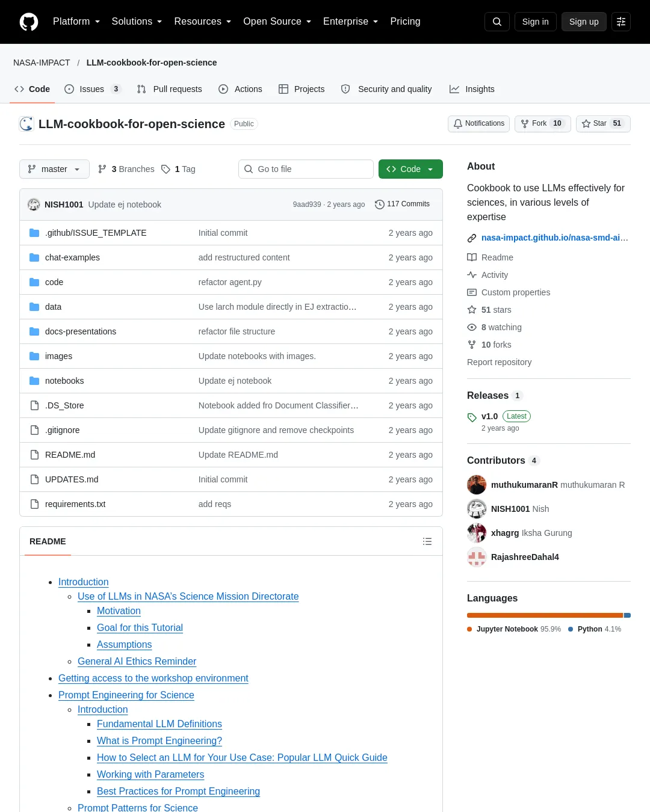Click the Activity pulse icon
Screen dimensions: 650x812
click(472, 275)
